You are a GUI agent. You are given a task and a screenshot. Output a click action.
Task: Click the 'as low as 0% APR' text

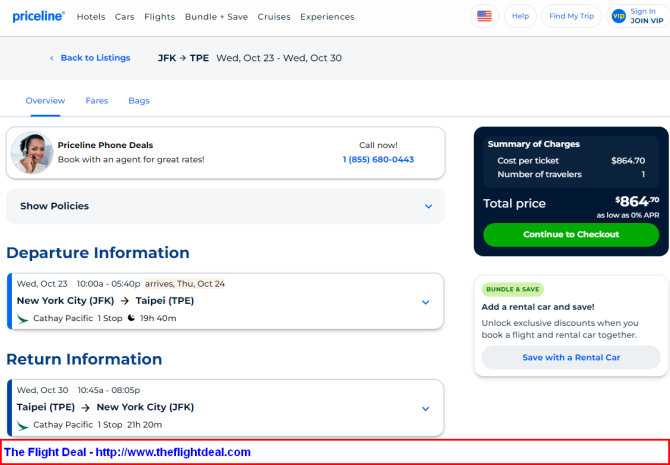pos(628,215)
